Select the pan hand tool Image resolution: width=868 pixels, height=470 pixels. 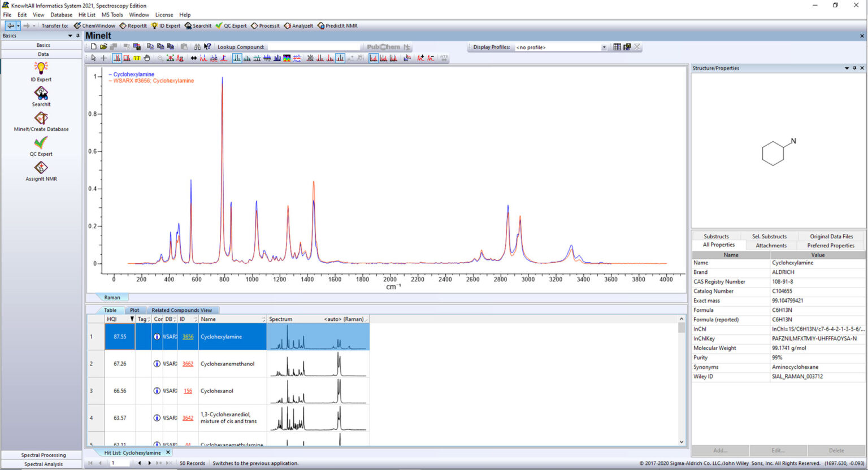coord(147,58)
